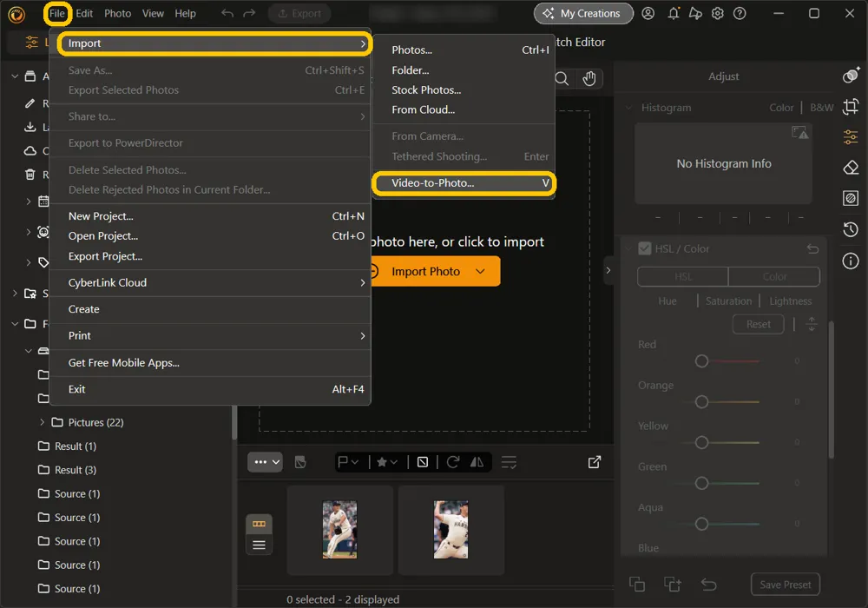Collapse the right adjustment panel arrow
The height and width of the screenshot is (608, 868).
tap(608, 271)
